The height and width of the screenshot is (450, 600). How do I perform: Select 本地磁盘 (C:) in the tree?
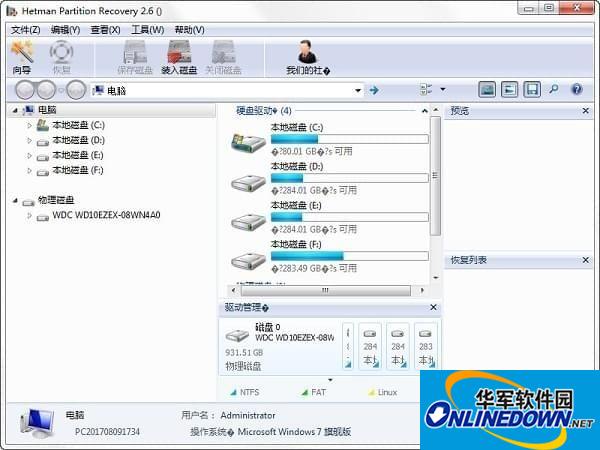pyautogui.click(x=78, y=125)
